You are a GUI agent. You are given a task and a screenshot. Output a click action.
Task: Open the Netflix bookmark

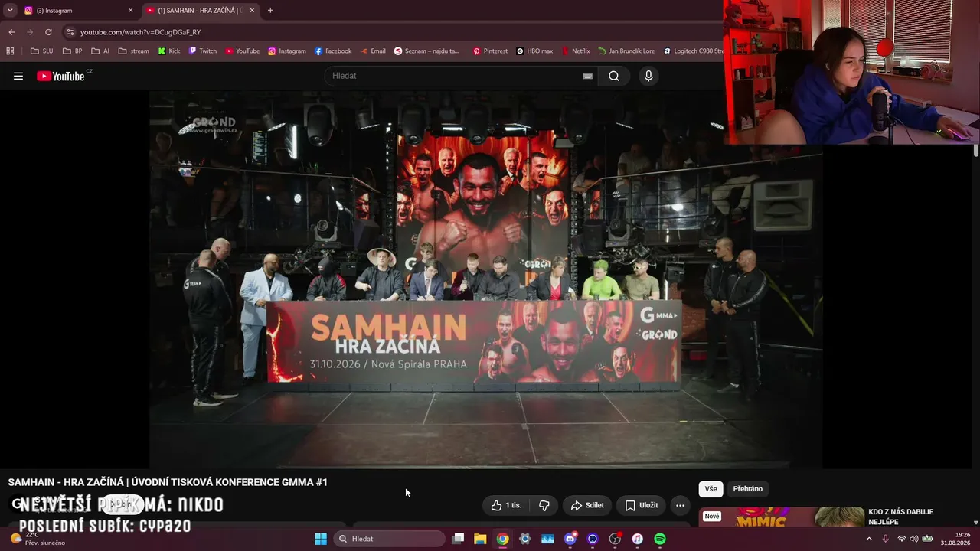tap(576, 51)
